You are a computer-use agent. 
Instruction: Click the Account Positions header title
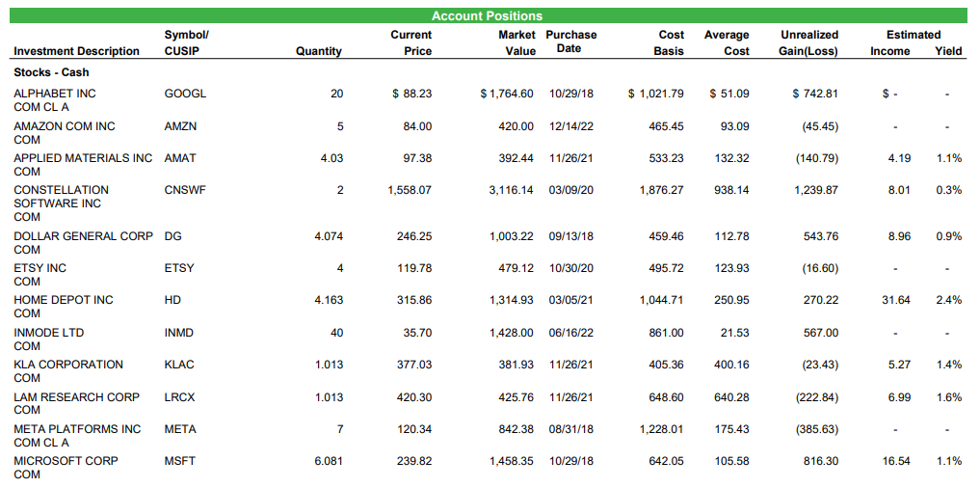tap(487, 15)
